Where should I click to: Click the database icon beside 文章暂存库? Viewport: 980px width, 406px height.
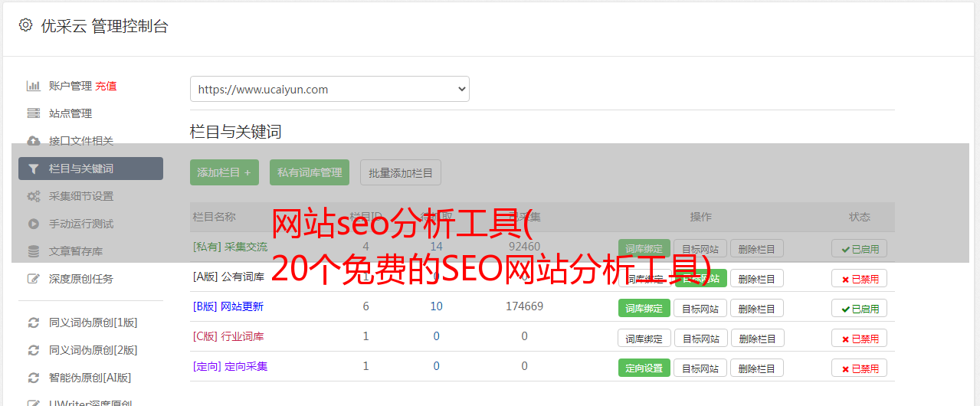point(34,251)
